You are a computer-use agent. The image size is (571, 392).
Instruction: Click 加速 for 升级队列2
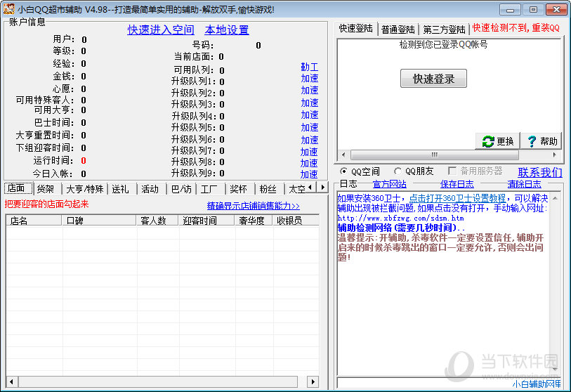[x=310, y=91]
